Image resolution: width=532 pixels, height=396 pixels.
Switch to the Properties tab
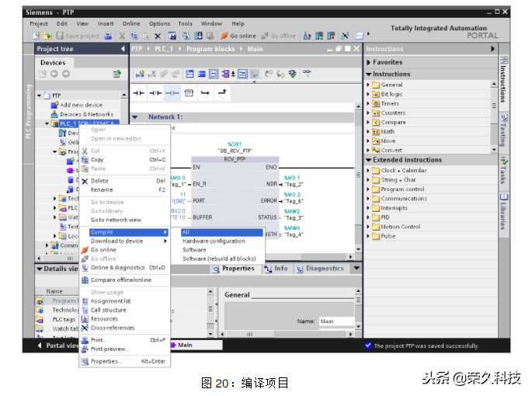tap(234, 269)
